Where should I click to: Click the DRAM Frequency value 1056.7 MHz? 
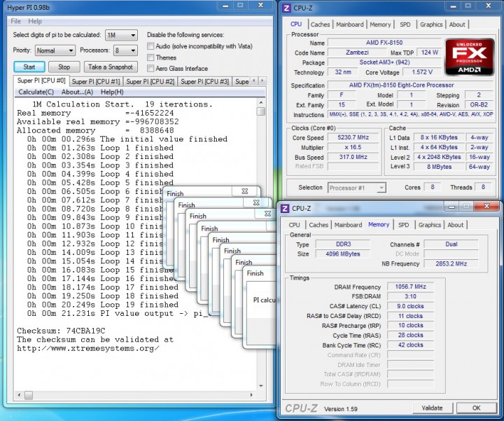(x=410, y=287)
